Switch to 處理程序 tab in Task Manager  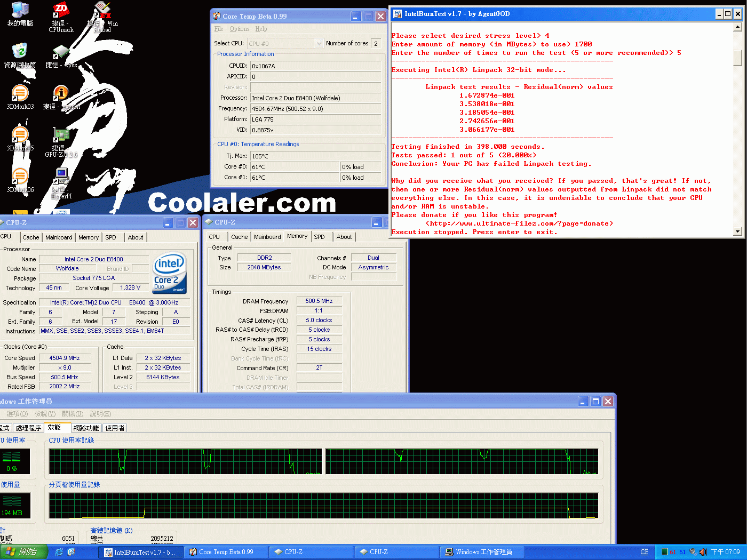(x=28, y=428)
